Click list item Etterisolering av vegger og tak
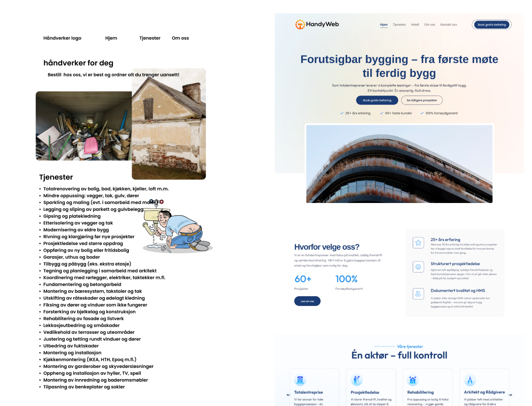This screenshot has width=532, height=406. [78, 223]
